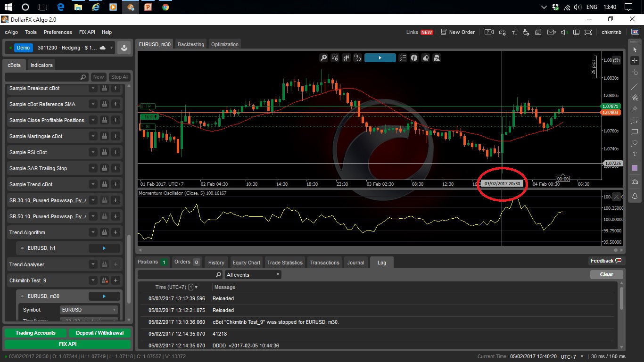
Task: Open the All events filter dropdown
Action: [x=253, y=274]
